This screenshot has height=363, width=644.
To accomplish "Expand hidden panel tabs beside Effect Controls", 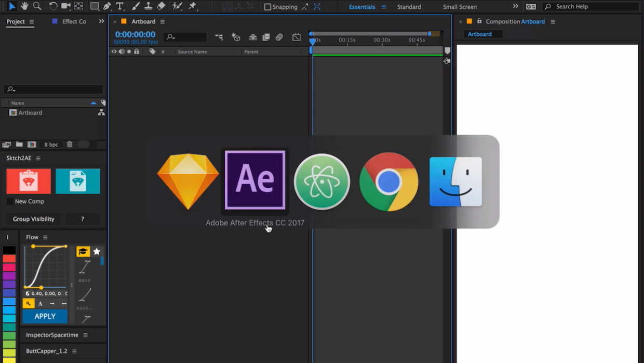I will [101, 21].
